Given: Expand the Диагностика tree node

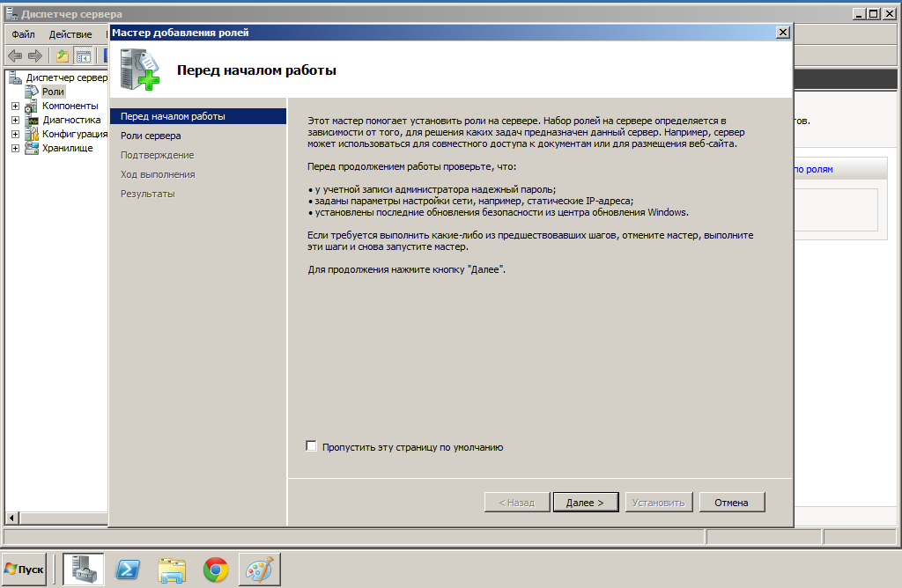Looking at the screenshot, I should (15, 121).
